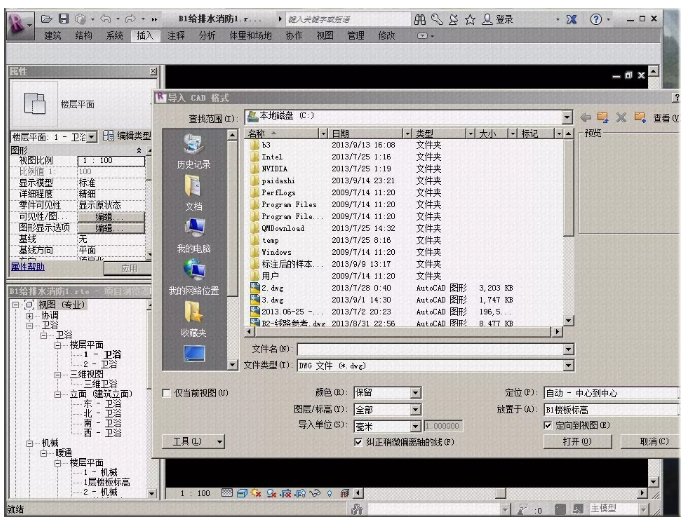Open the 颜色 dropdown showing 保留
The image size is (690, 521).
[415, 393]
